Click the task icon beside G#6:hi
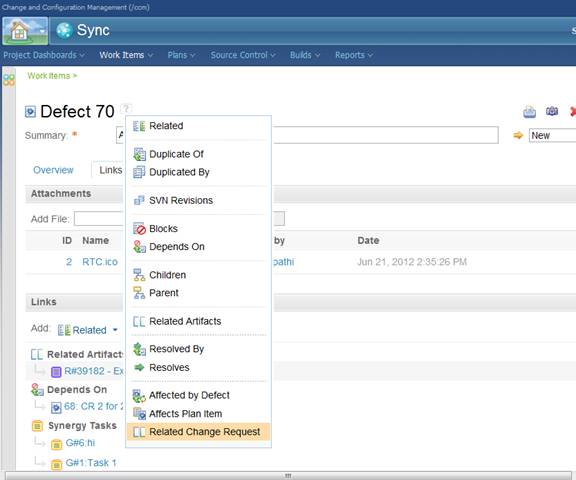This screenshot has height=480, width=576. pos(56,444)
